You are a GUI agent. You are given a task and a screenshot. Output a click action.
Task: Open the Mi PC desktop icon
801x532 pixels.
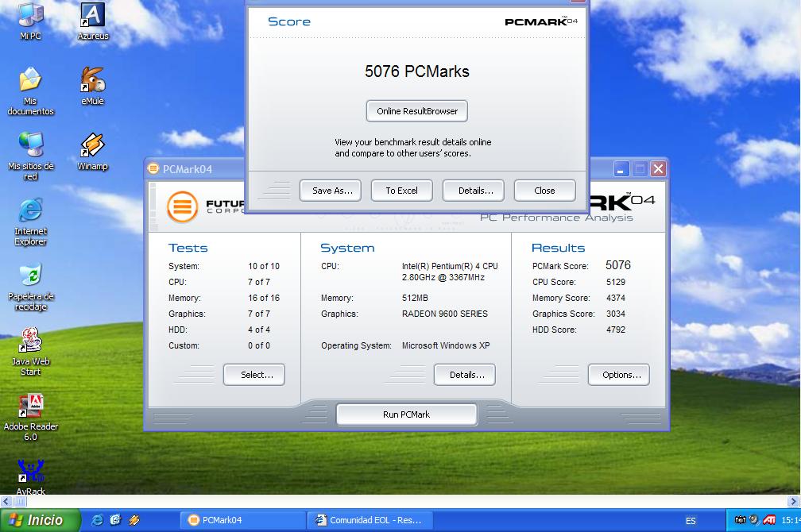tap(30, 21)
